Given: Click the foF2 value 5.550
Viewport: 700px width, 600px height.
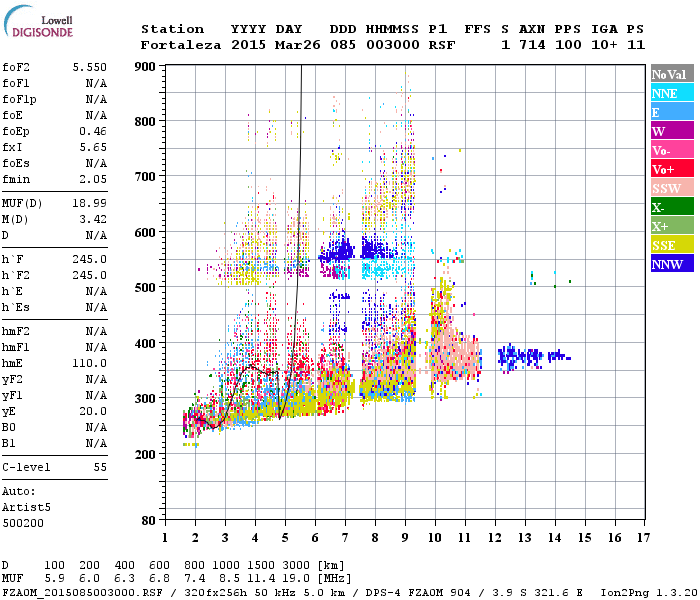Looking at the screenshot, I should tap(90, 67).
